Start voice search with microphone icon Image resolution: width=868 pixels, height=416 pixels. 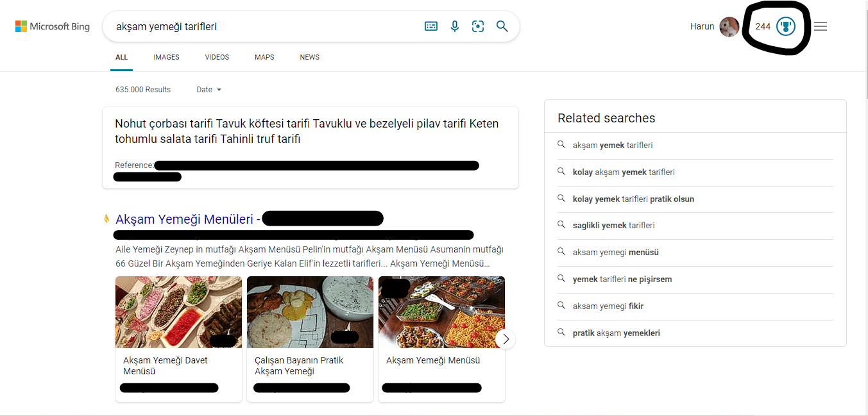(455, 26)
